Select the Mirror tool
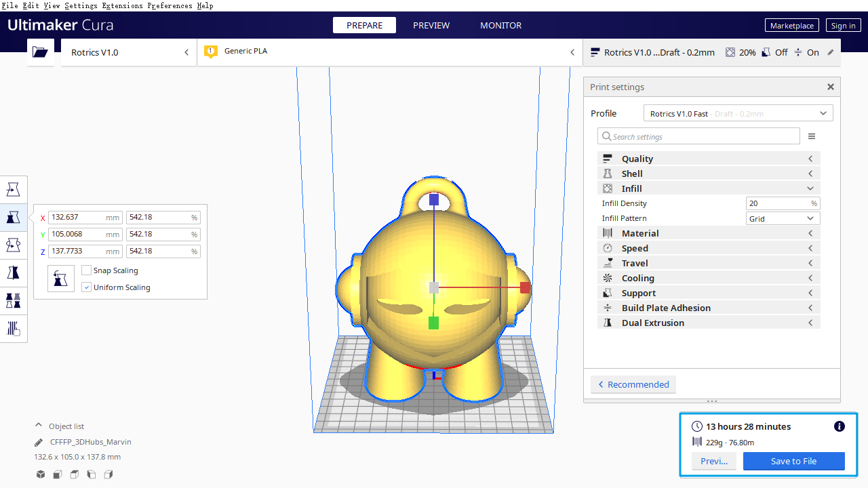This screenshot has height=488, width=868. [x=14, y=272]
